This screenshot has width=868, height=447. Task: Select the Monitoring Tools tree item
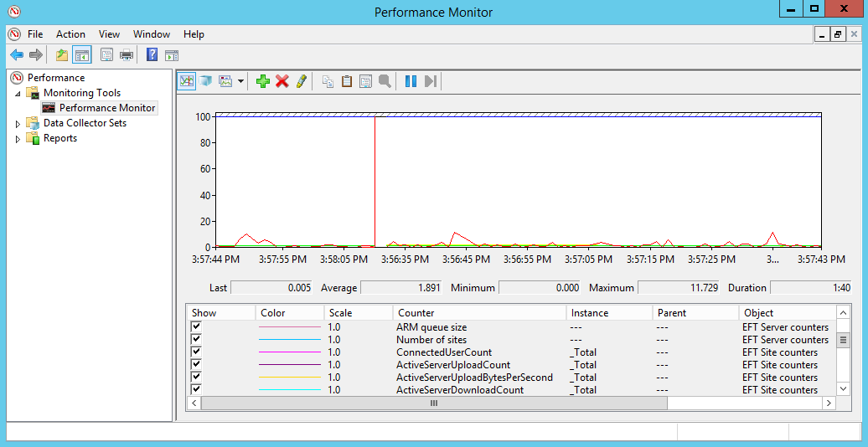81,93
